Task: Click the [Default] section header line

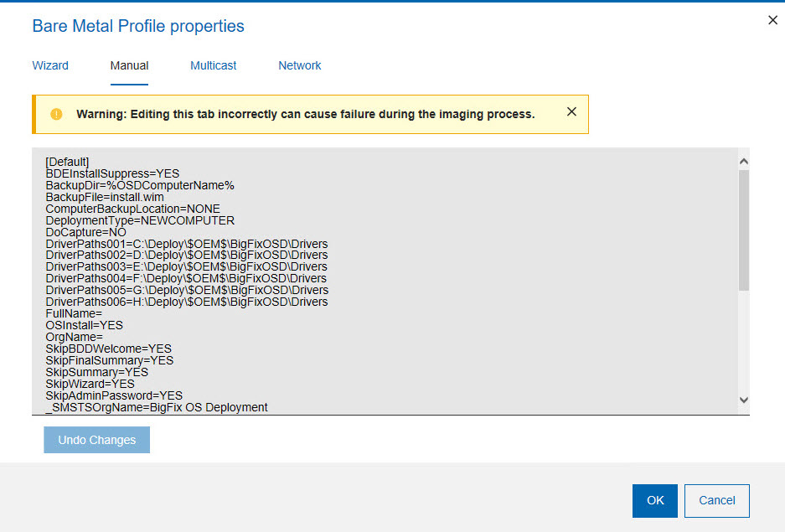Action: (67, 162)
